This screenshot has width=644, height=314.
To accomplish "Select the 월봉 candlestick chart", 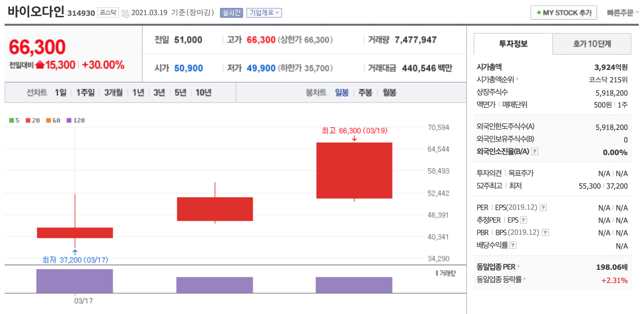I will click(x=389, y=93).
